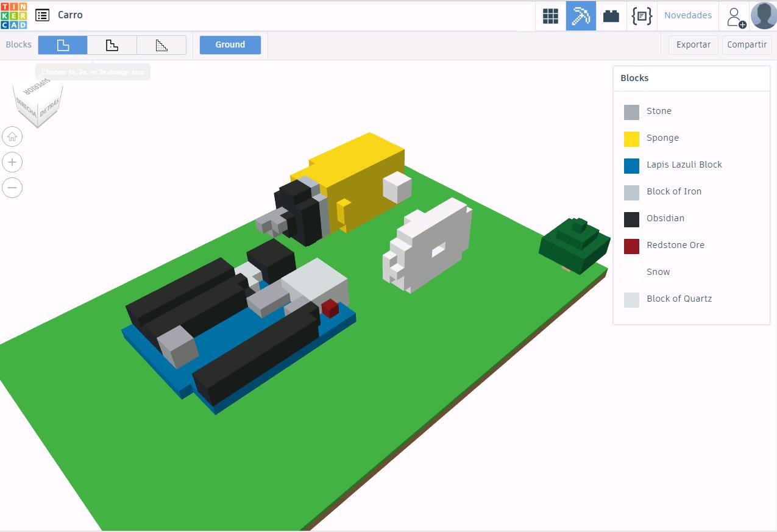777x532 pixels.
Task: Select the Lapis Lazuli Block swatch
Action: click(631, 166)
